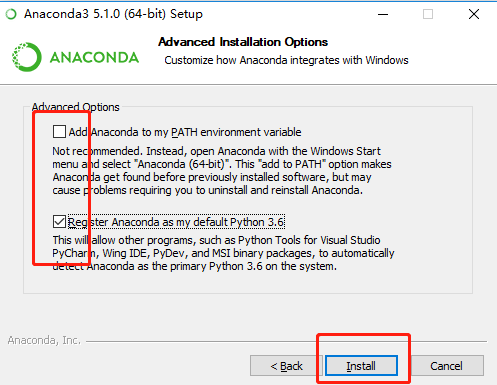Cancel the Anaconda setup
Screen dimensions: 497x385
[x=446, y=366]
